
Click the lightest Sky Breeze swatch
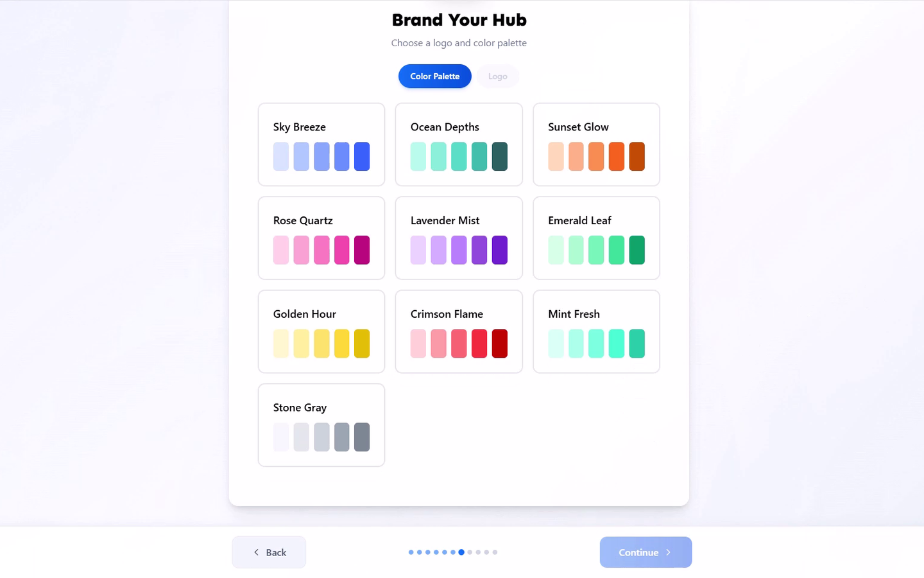point(281,157)
